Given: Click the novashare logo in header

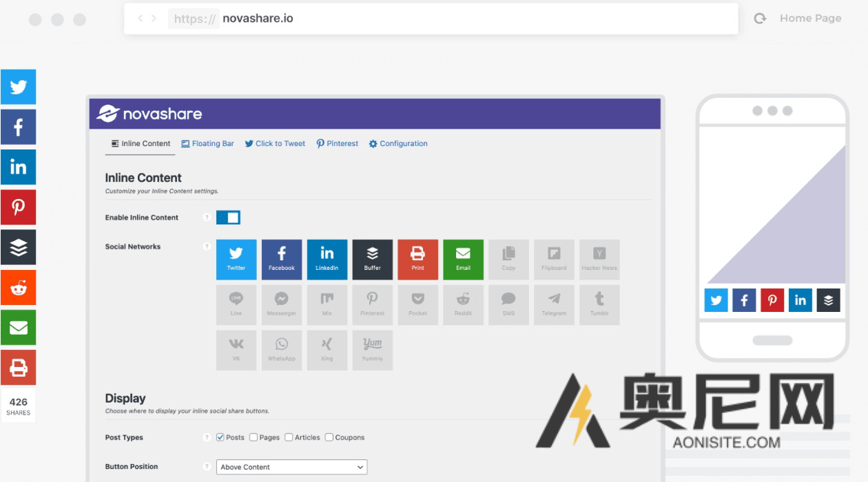Looking at the screenshot, I should 149,114.
